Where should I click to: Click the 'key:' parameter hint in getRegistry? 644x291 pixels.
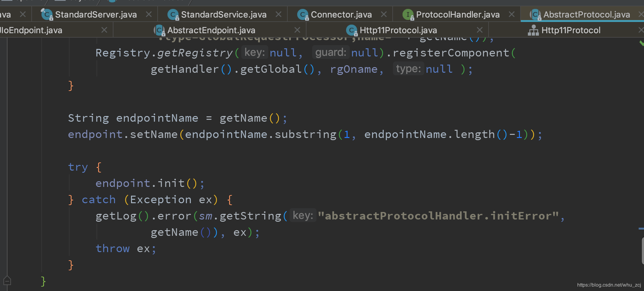click(x=255, y=52)
